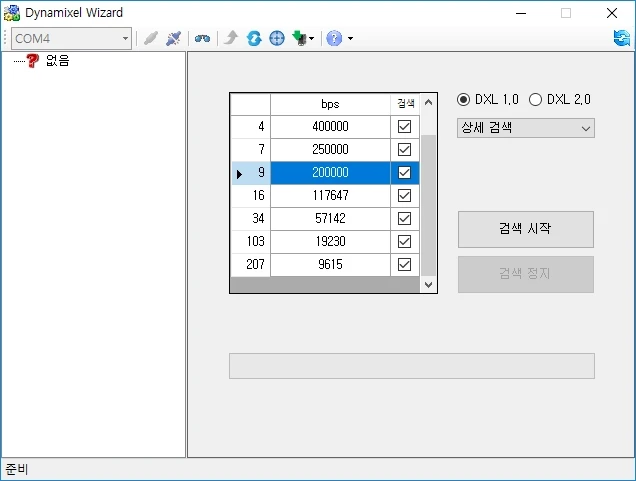The height and width of the screenshot is (481, 636).
Task: Select the 없음 tree item
Action: pyautogui.click(x=57, y=61)
